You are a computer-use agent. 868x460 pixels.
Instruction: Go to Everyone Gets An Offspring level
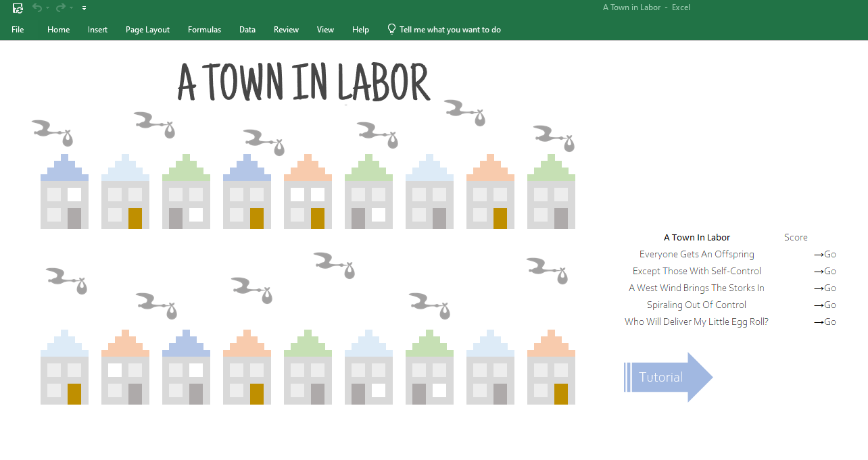click(x=825, y=255)
